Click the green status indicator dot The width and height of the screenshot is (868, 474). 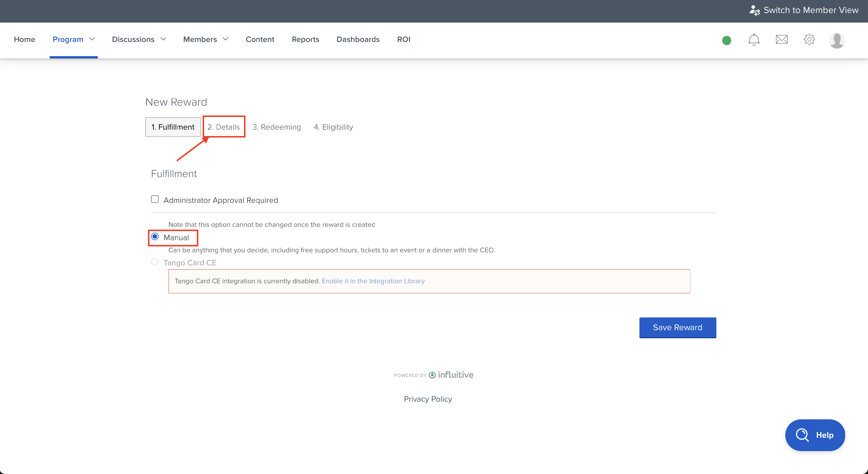727,41
